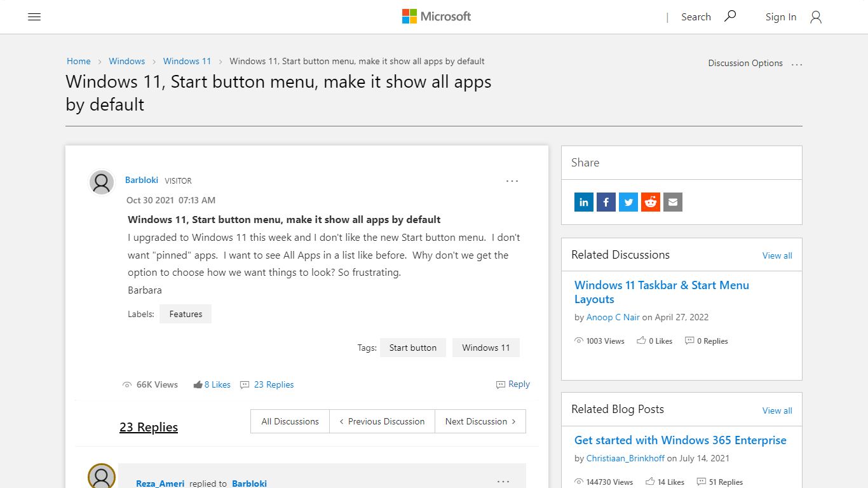This screenshot has width=868, height=488.
Task: View who gave 8 Likes
Action: (x=217, y=384)
